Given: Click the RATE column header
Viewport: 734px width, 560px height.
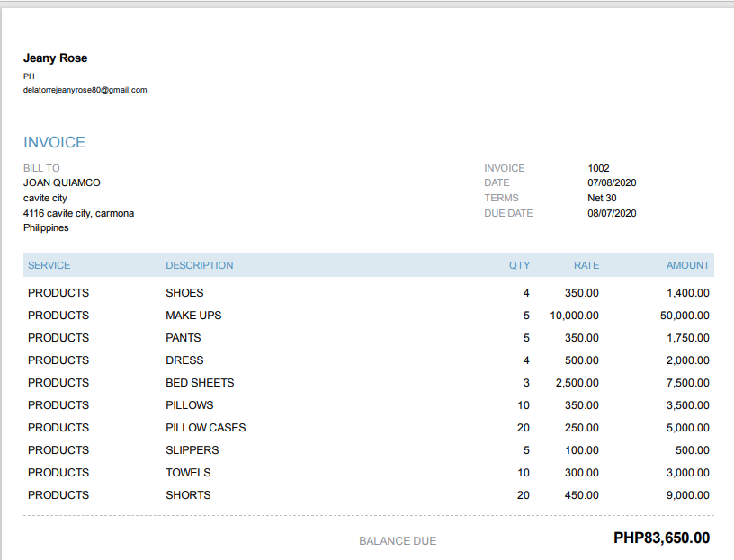Looking at the screenshot, I should pyautogui.click(x=586, y=265).
